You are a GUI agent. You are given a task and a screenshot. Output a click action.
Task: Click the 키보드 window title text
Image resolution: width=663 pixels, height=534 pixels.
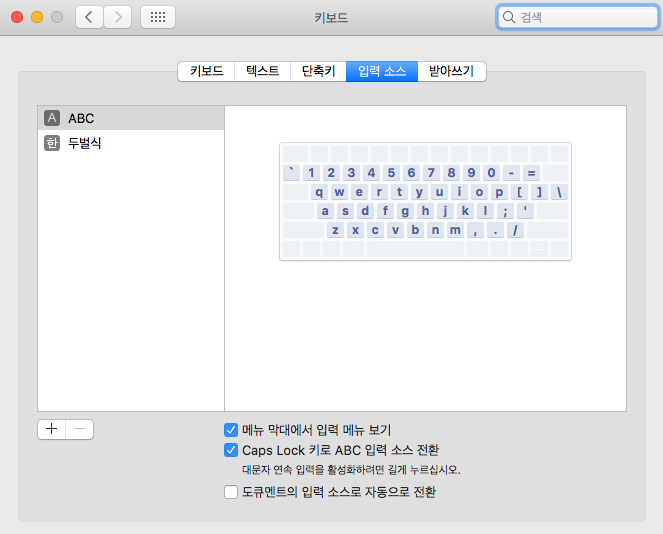coord(331,17)
